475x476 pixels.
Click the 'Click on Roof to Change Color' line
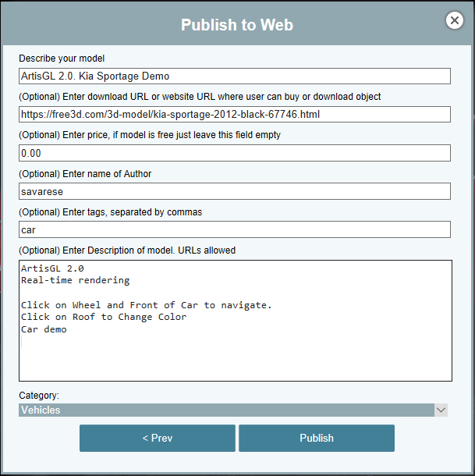click(x=104, y=317)
